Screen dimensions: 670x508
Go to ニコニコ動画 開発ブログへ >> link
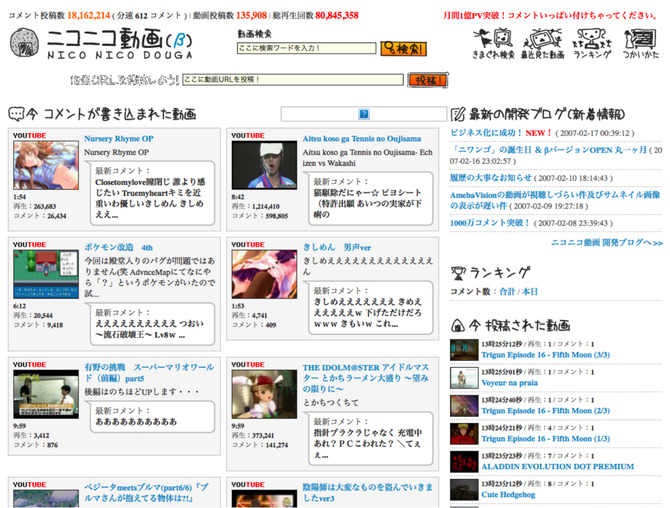click(607, 243)
